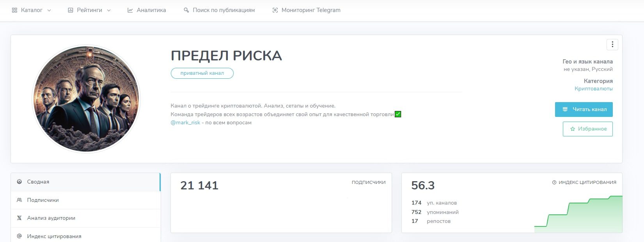Expand the Рейтинги dropdown arrow

tap(109, 11)
